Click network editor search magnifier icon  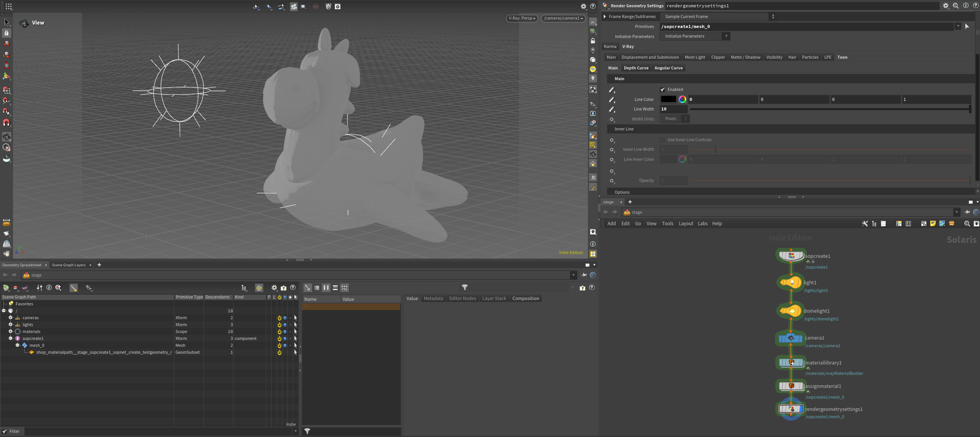(x=967, y=224)
